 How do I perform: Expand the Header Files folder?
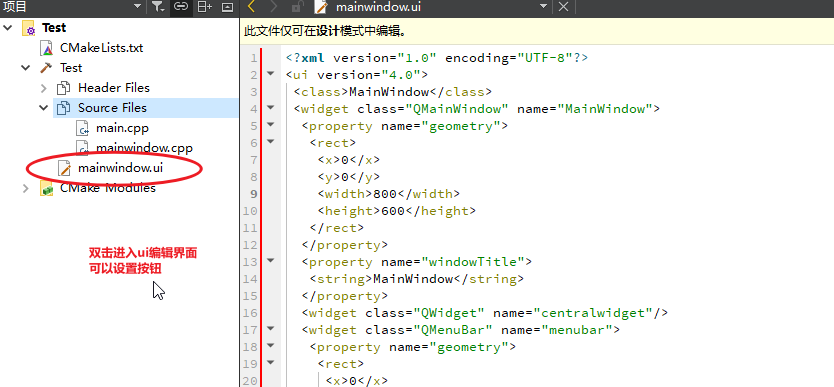pyautogui.click(x=44, y=88)
